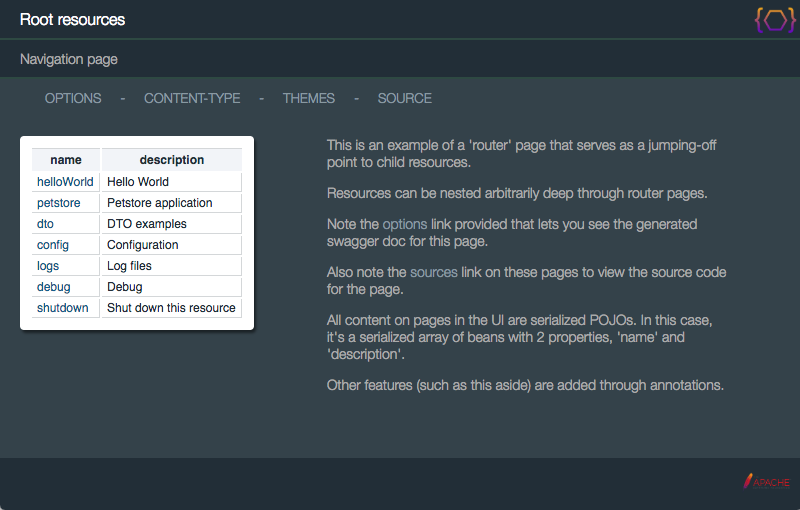Click the 'Petstore application' description cell
The width and height of the screenshot is (800, 510).
160,203
